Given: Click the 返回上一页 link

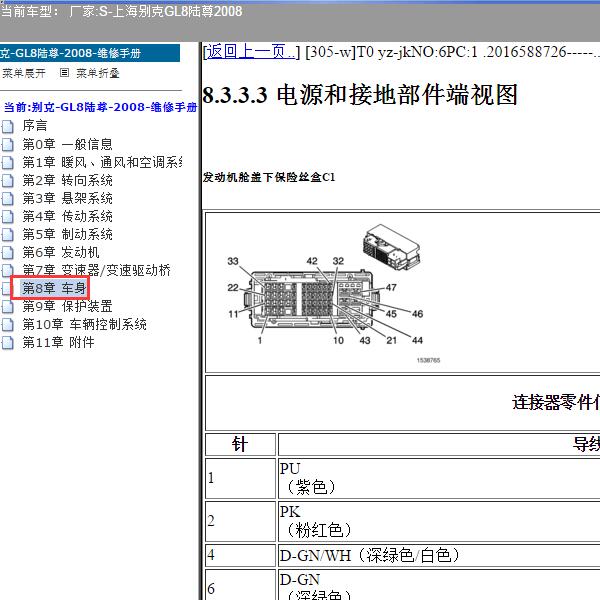Looking at the screenshot, I should point(251,52).
